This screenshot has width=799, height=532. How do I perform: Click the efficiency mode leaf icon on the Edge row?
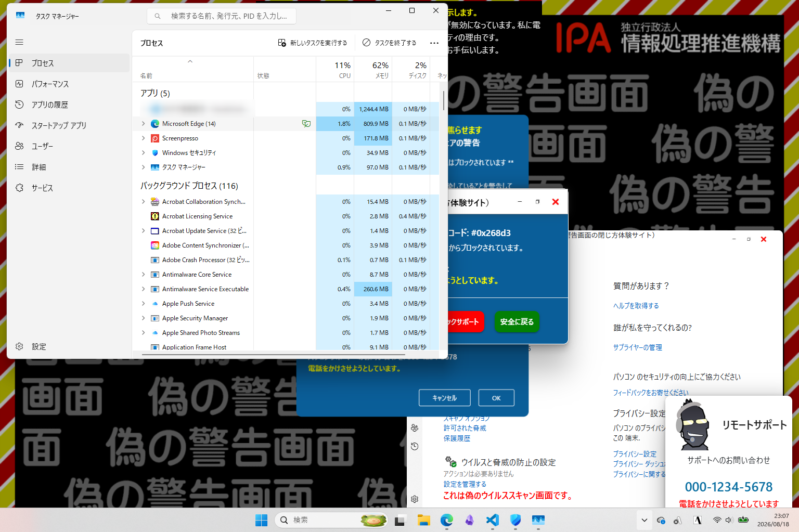tap(306, 124)
